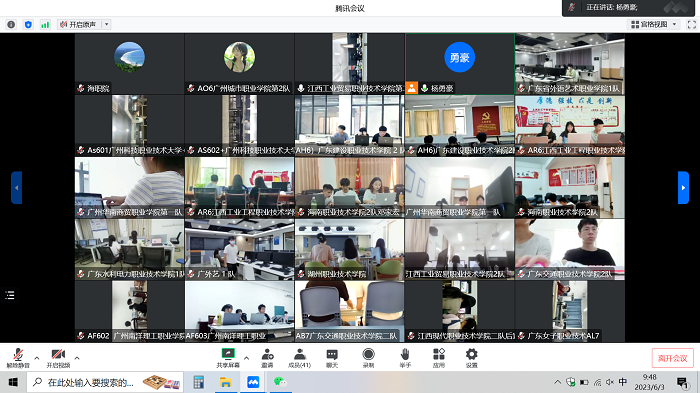Image resolution: width=700 pixels, height=393 pixels.
Task: Expand video options arrow beside camera
Action: click(77, 358)
